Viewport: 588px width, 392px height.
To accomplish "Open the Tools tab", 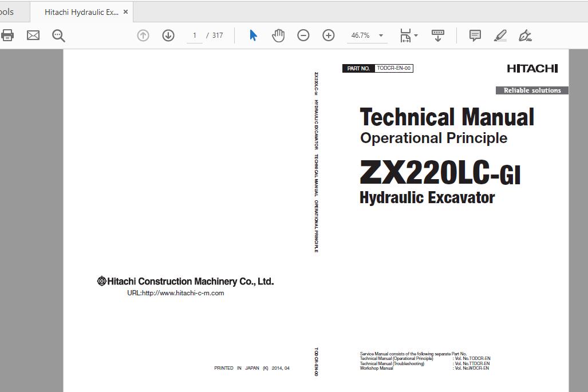I will point(7,12).
